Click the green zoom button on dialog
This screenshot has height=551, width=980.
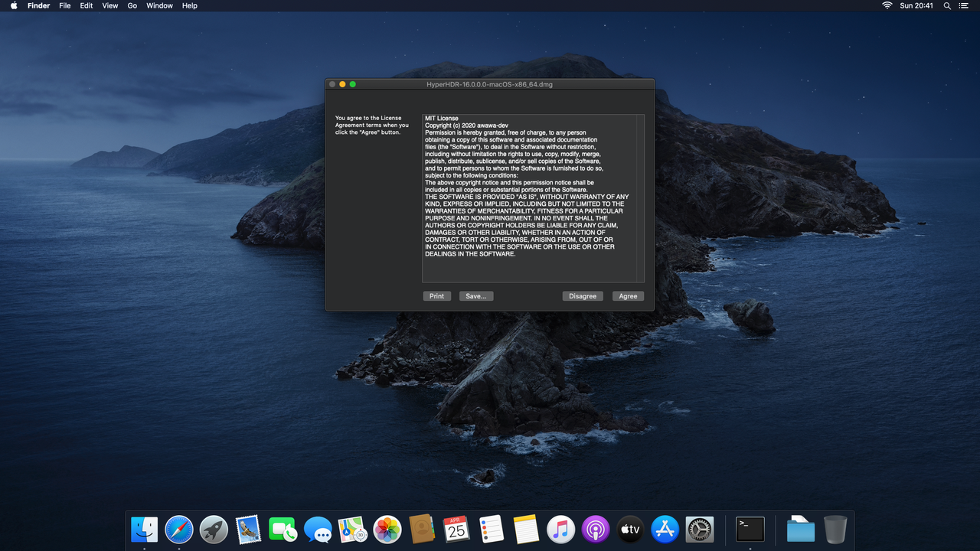coord(353,84)
